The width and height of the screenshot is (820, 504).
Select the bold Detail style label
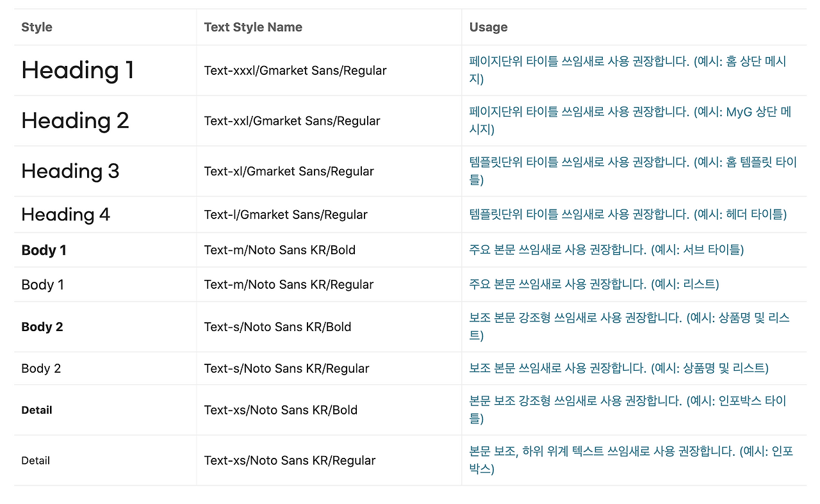pos(37,410)
